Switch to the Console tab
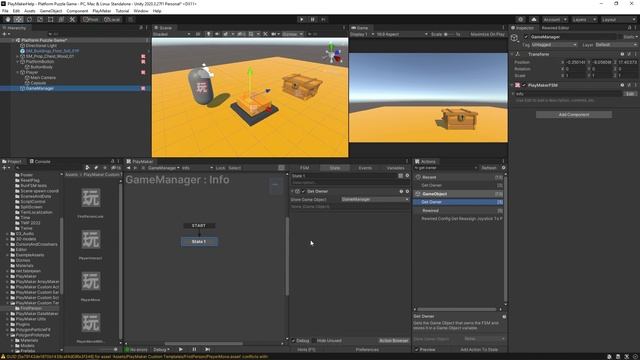The image size is (640, 360). [40, 161]
